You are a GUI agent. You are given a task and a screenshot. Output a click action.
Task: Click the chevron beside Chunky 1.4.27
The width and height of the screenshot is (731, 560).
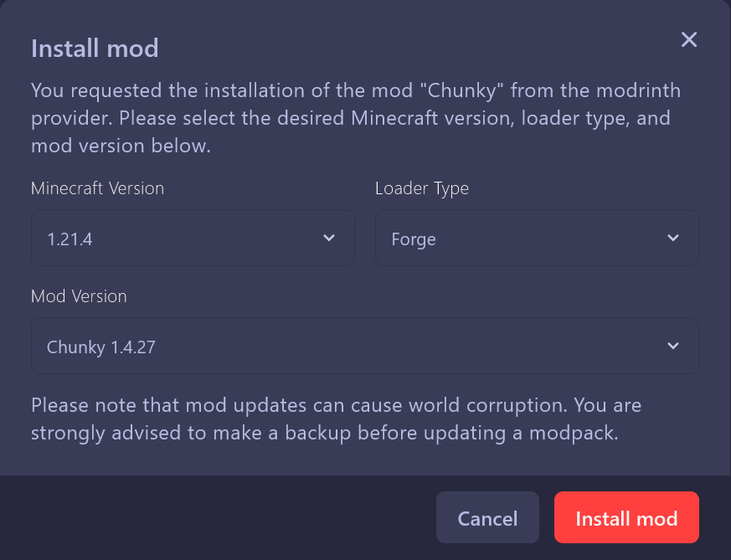[673, 346]
